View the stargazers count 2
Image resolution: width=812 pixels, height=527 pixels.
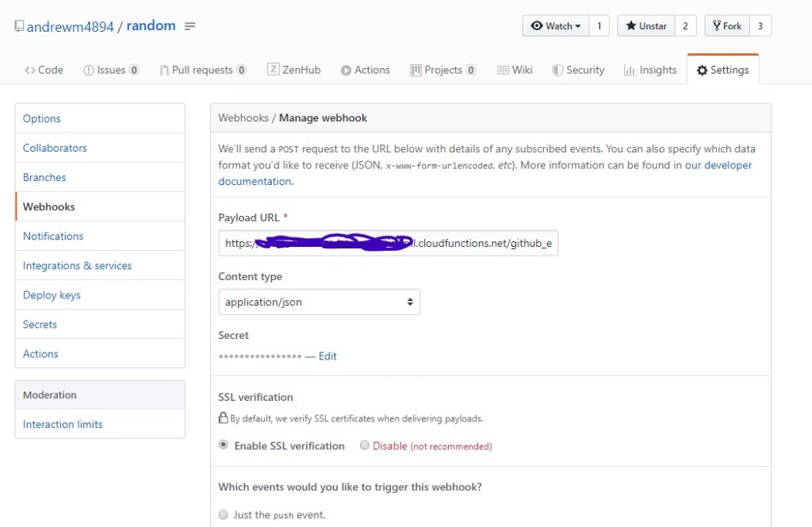(x=686, y=26)
